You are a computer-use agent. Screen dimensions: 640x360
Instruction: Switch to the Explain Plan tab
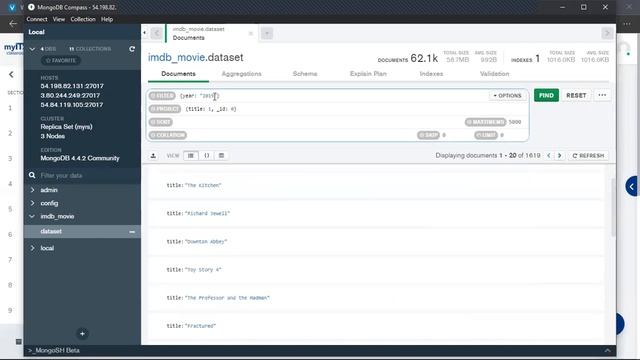coord(368,73)
